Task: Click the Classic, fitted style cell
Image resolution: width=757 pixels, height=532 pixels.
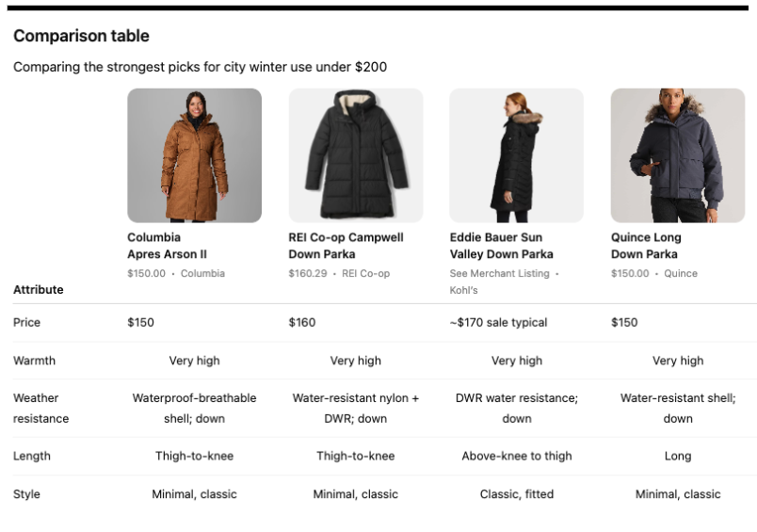Action: (516, 494)
